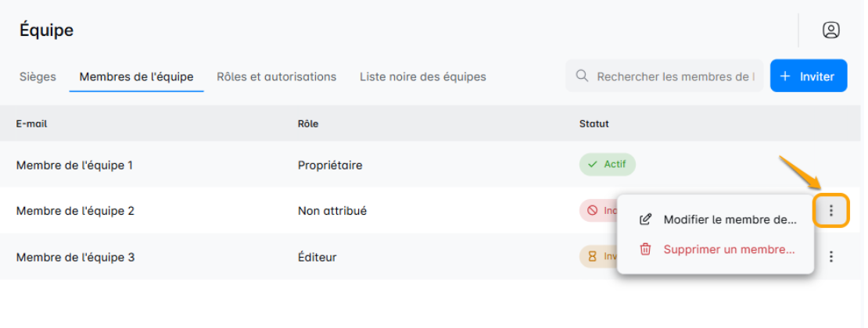Click the Éditeur role cell
The width and height of the screenshot is (868, 328).
[317, 256]
